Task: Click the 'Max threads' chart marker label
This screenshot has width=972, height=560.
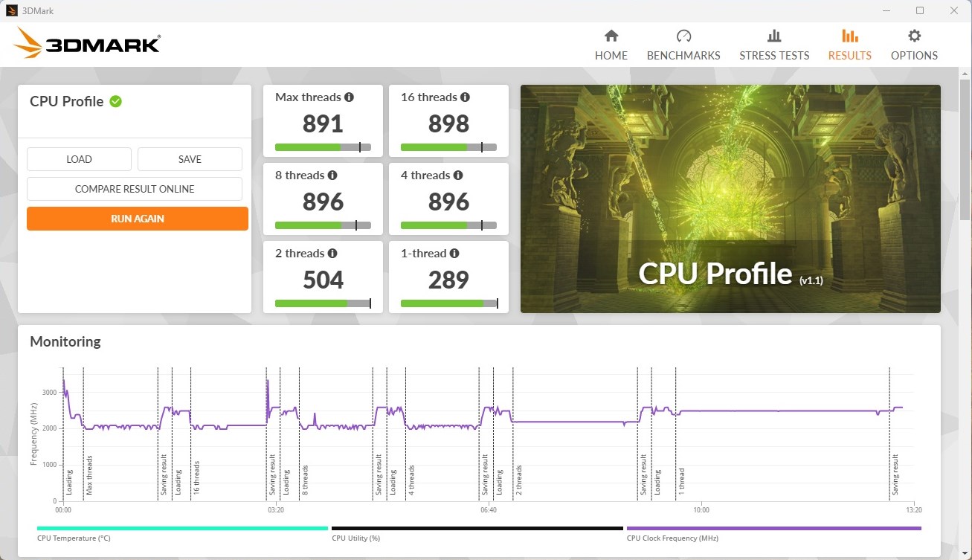Action: pos(89,475)
